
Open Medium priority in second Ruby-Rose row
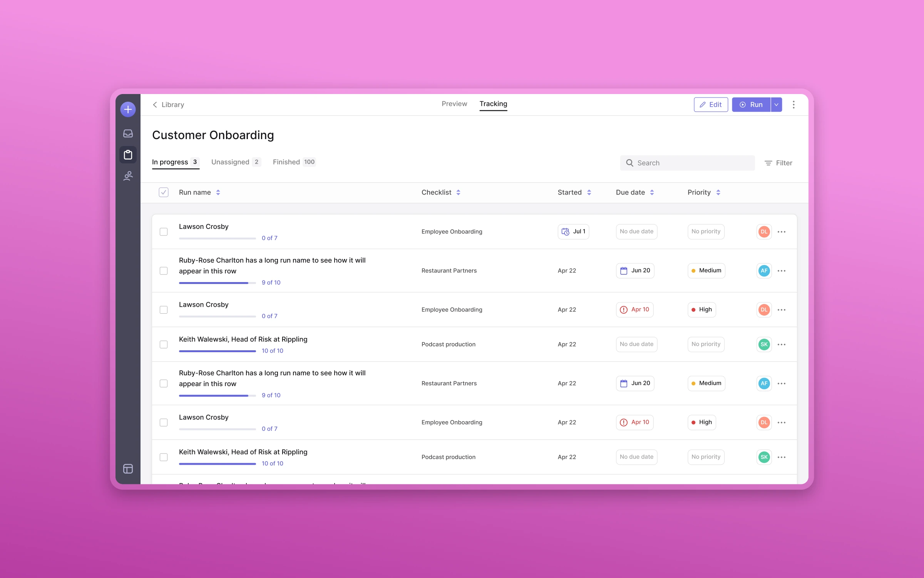[706, 383]
